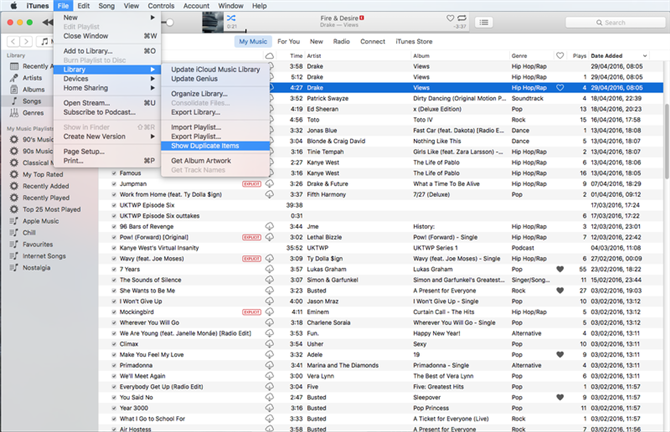
Task: Open the Up Next list button
Action: point(484,22)
